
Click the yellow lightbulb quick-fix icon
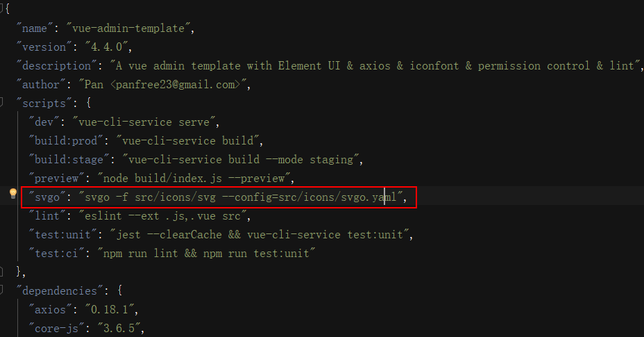point(12,194)
